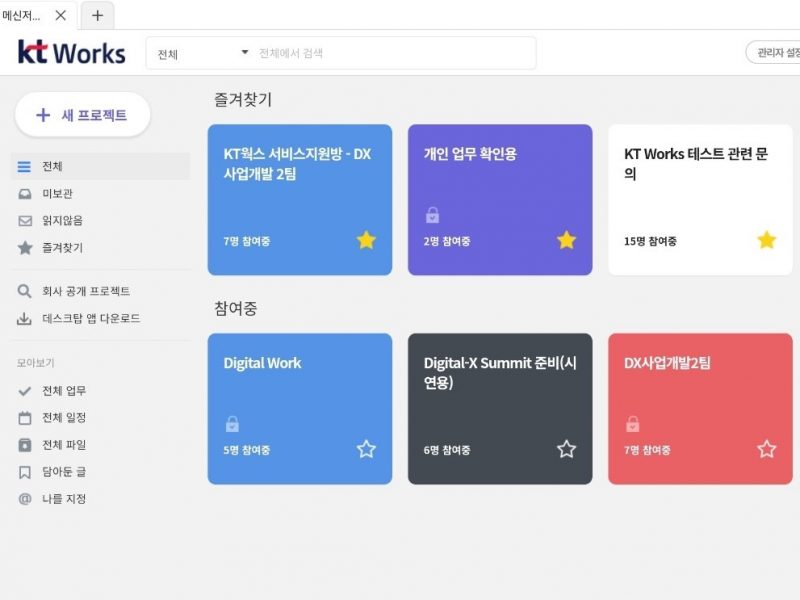This screenshot has width=800, height=600.
Task: Click lock icon on Digital Work card
Action: pyautogui.click(x=232, y=424)
